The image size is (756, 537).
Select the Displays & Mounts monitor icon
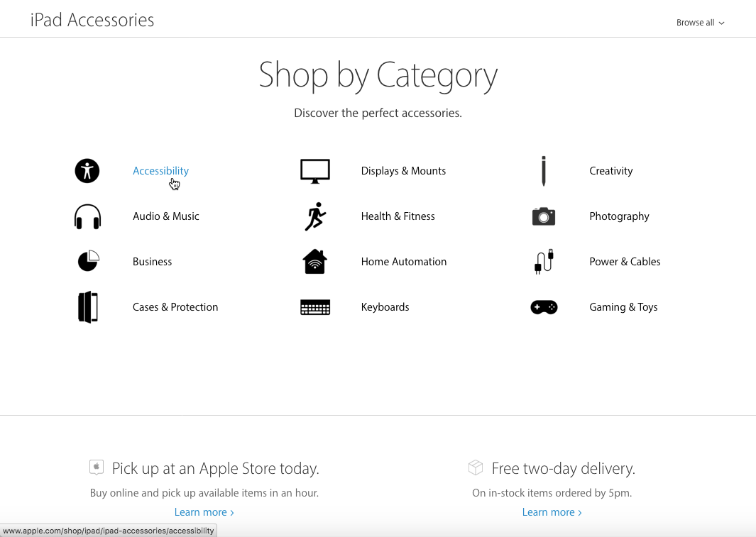[315, 172]
